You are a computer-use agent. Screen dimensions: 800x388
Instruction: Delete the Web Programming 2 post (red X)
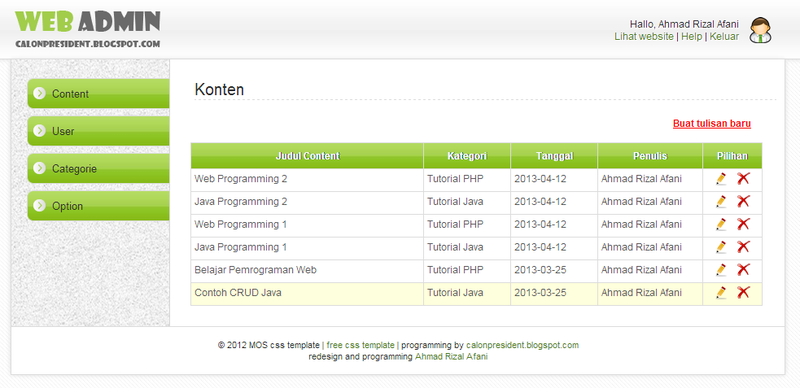click(x=743, y=179)
